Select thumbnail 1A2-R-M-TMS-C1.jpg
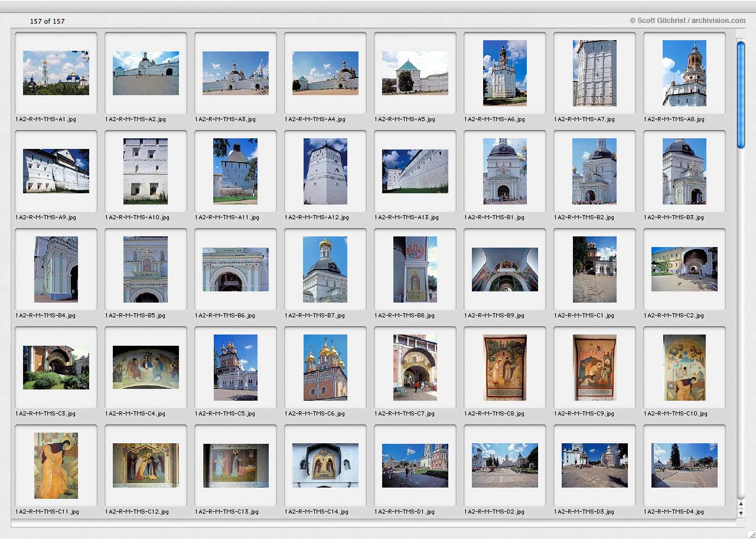756x539 pixels. (x=595, y=269)
